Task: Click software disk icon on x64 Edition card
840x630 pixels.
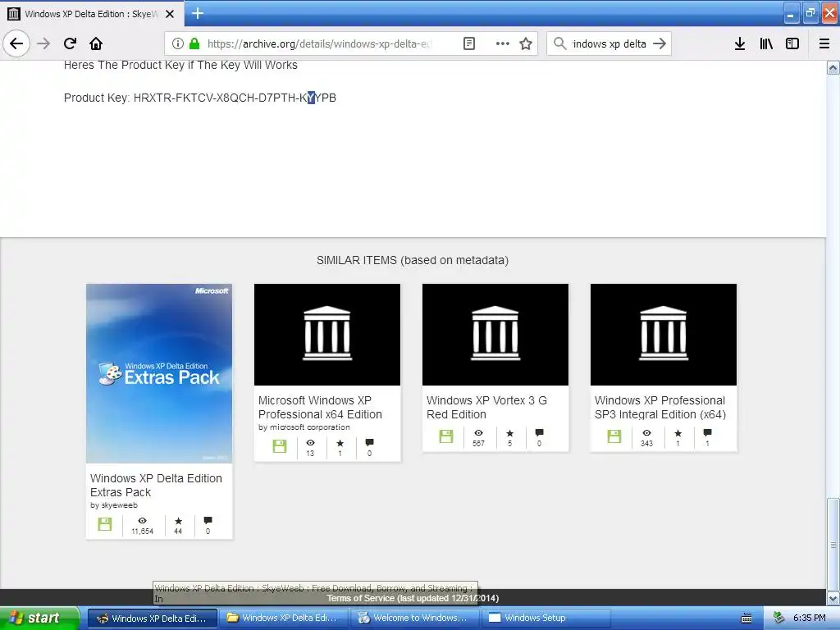Action: coord(280,445)
